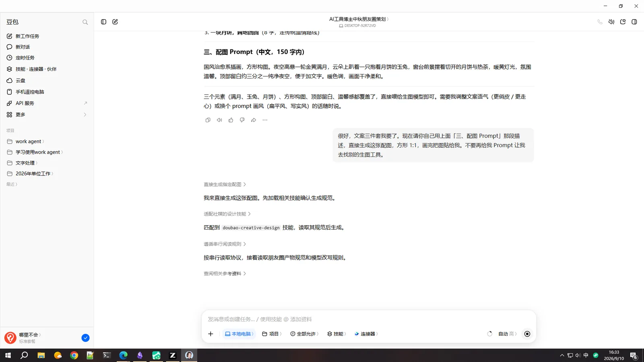Launch Chrome from taskbar
644x362 pixels.
pyautogui.click(x=74, y=355)
